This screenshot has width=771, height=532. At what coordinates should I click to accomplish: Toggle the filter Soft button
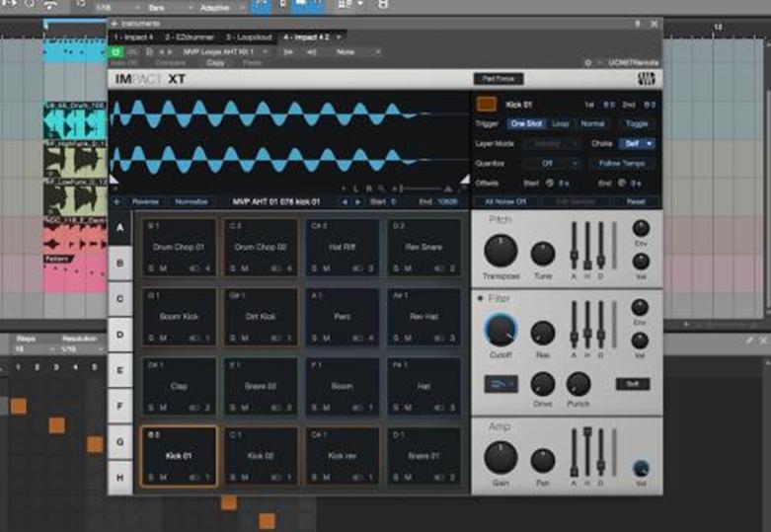tap(632, 384)
